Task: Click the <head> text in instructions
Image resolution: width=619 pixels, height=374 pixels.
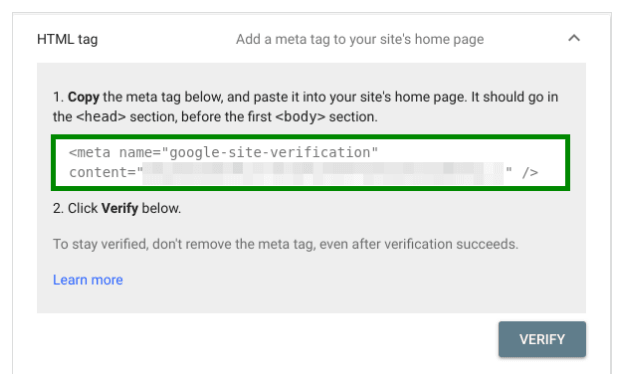Action: [101, 117]
